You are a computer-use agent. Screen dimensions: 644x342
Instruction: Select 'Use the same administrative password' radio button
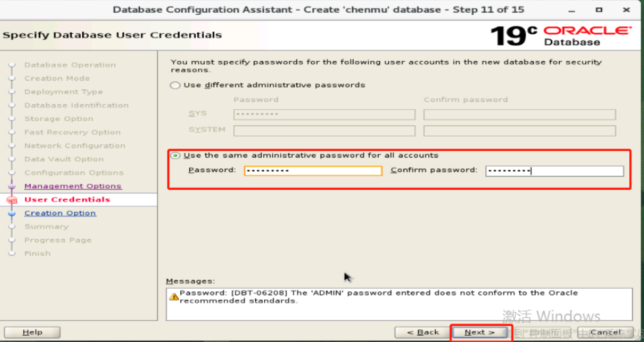coord(176,155)
